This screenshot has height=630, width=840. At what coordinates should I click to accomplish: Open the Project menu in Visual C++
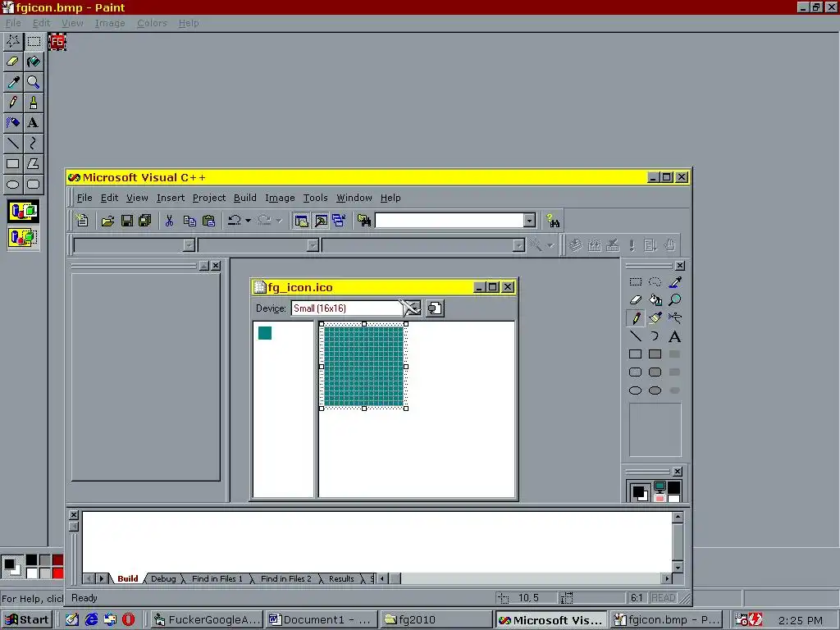tap(209, 198)
